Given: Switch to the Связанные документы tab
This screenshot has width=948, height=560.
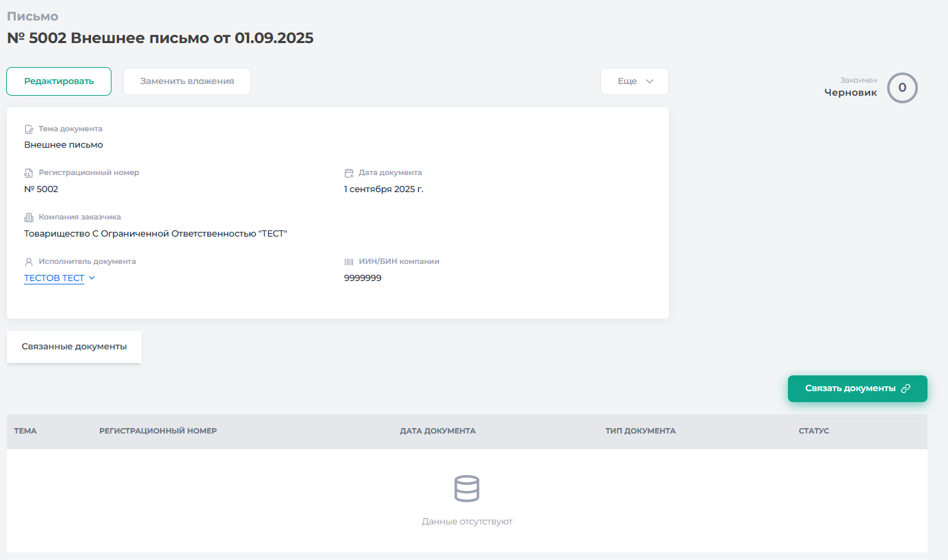Looking at the screenshot, I should pyautogui.click(x=74, y=347).
